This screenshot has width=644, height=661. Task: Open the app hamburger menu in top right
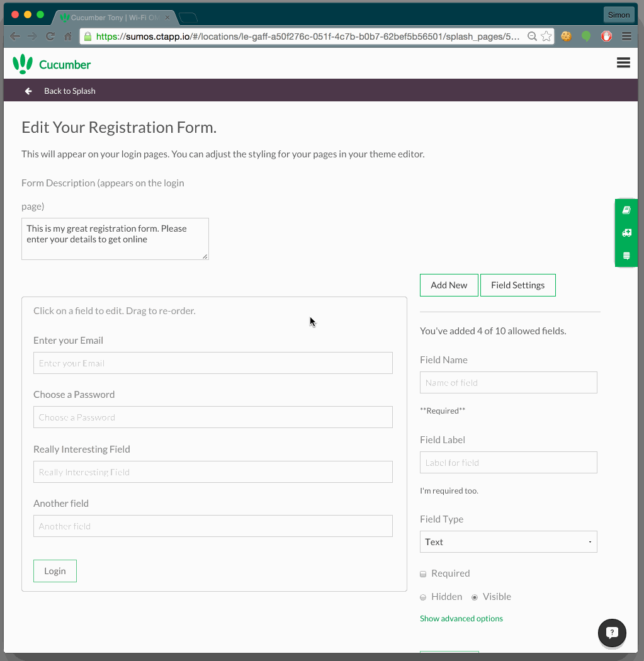(623, 62)
